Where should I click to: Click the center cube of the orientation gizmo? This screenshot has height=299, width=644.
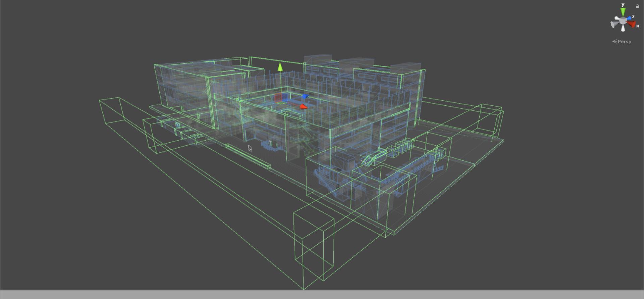[x=623, y=21]
